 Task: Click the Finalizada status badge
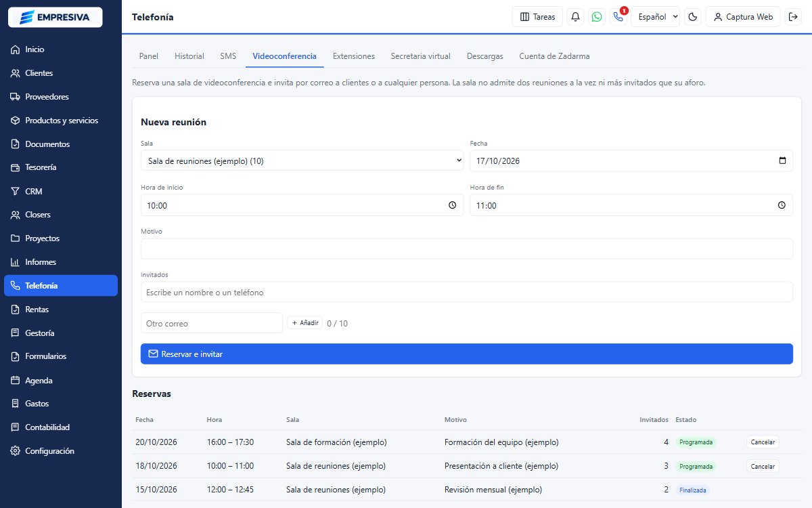point(692,490)
